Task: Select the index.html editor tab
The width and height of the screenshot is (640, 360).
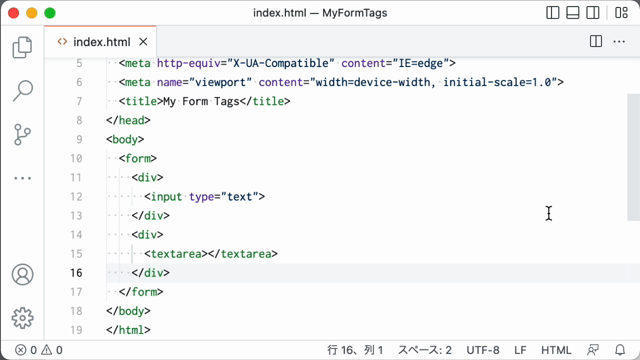Action: pyautogui.click(x=100, y=42)
